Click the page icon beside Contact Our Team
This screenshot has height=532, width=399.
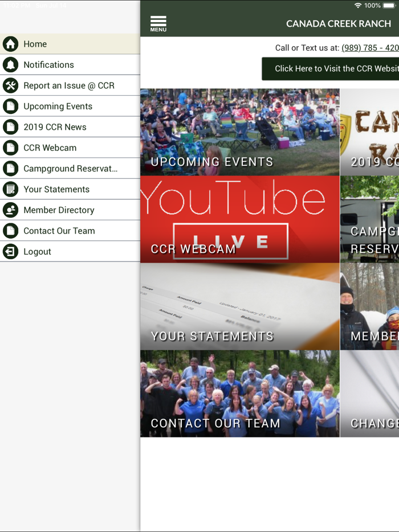click(x=10, y=231)
